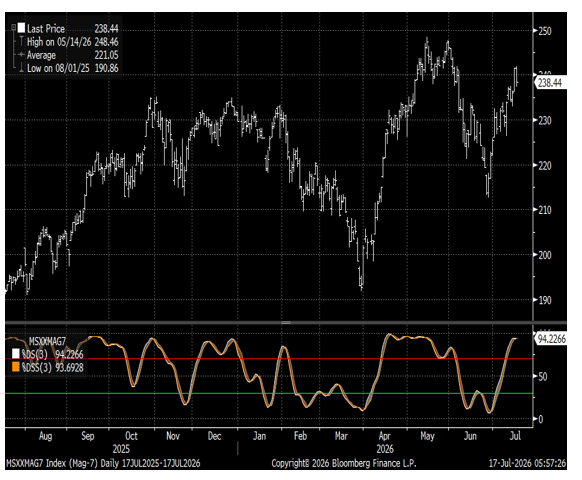582x480 pixels.
Task: Click the Apr month label on time axis
Action: (385, 436)
